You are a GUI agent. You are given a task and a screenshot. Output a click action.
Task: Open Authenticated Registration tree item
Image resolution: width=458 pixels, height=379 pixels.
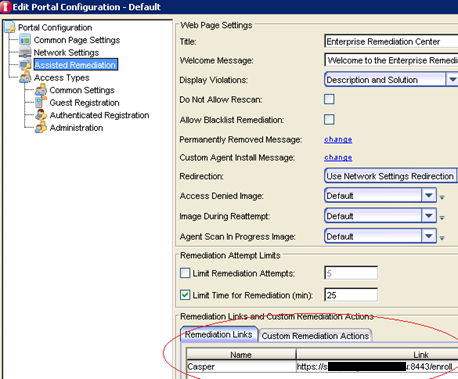coord(99,115)
